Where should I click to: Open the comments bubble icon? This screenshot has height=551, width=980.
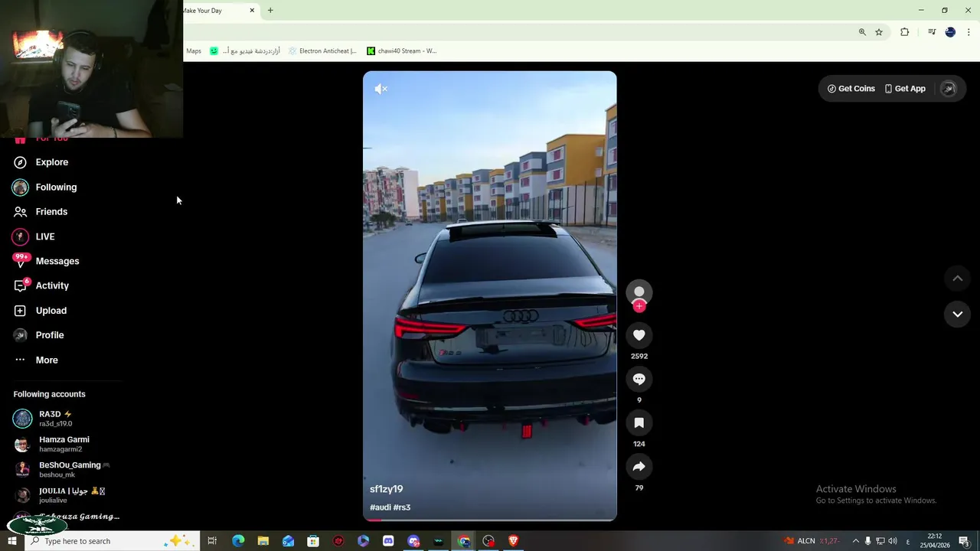pos(639,379)
